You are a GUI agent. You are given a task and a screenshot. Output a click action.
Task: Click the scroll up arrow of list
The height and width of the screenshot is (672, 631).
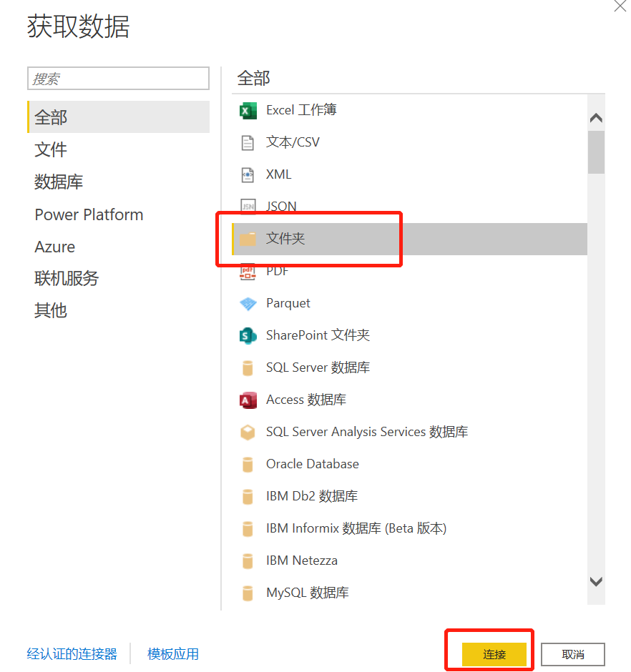tap(596, 118)
